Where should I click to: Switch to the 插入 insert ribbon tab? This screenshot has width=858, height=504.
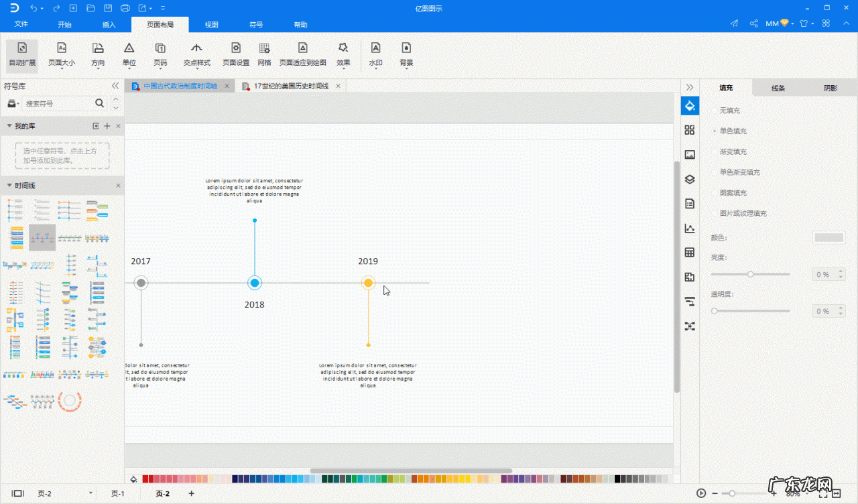click(109, 25)
